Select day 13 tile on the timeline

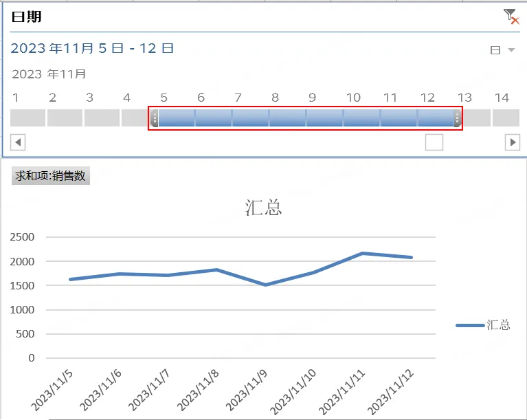click(x=477, y=118)
